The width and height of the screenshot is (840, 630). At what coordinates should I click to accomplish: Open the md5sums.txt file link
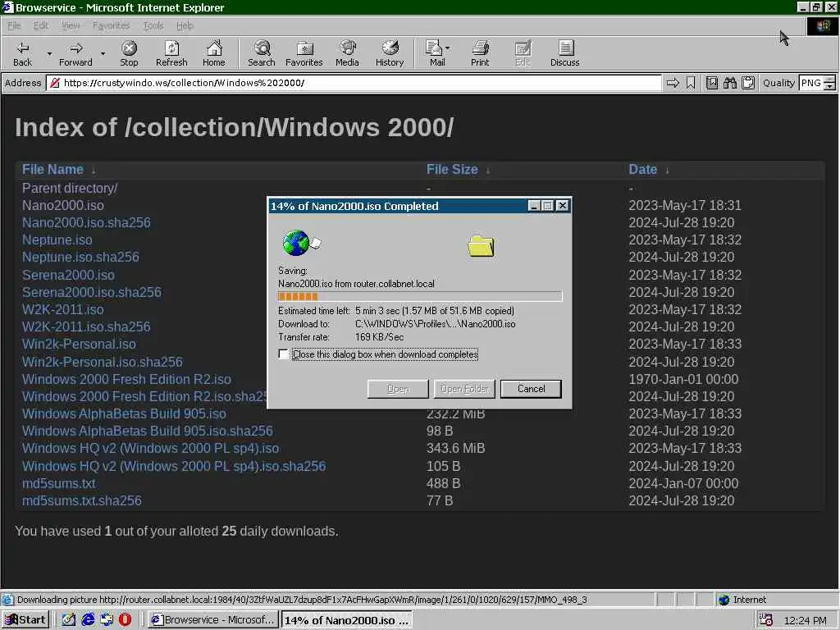(x=58, y=483)
